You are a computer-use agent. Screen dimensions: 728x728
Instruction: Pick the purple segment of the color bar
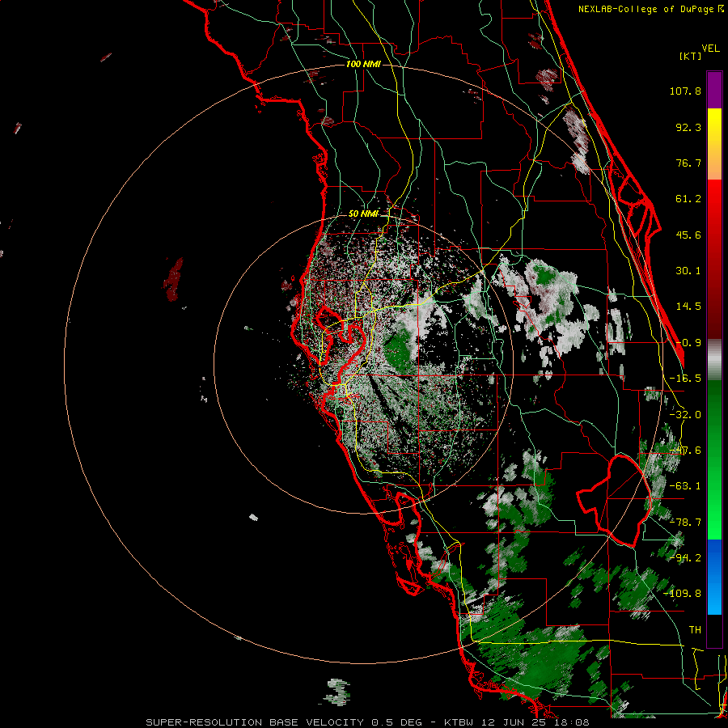point(714,90)
